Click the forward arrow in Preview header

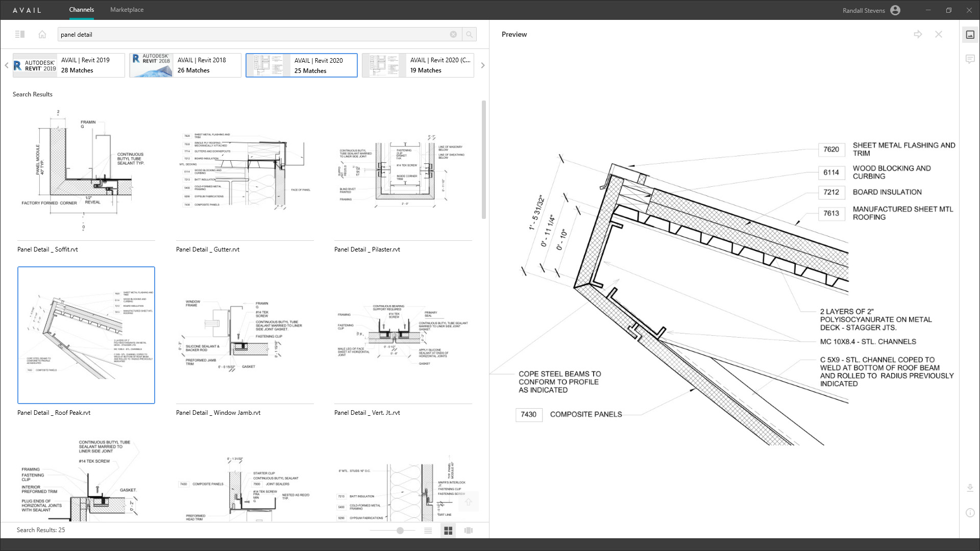click(918, 34)
